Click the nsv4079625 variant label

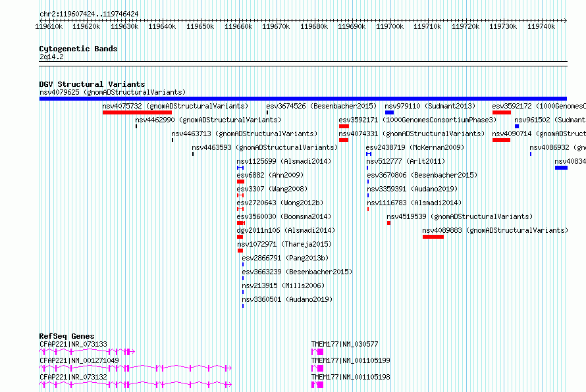coord(112,92)
